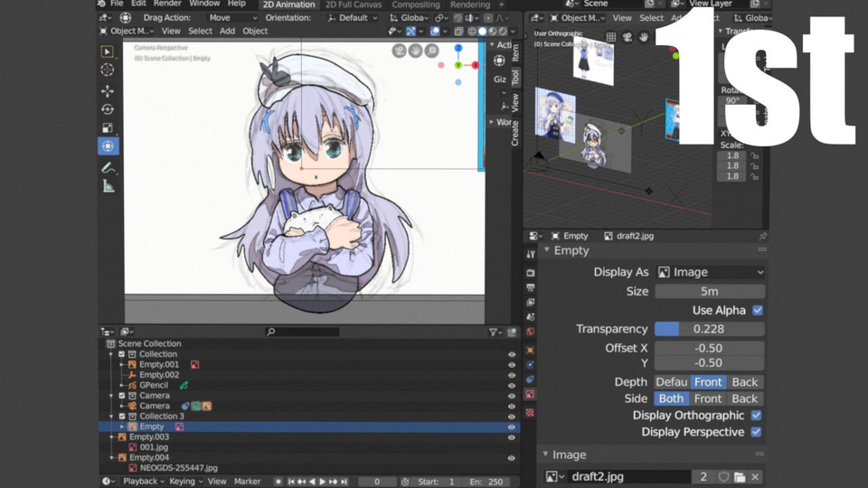Expand the Empty.001 outliner row
The image size is (868, 488).
pyautogui.click(x=122, y=364)
